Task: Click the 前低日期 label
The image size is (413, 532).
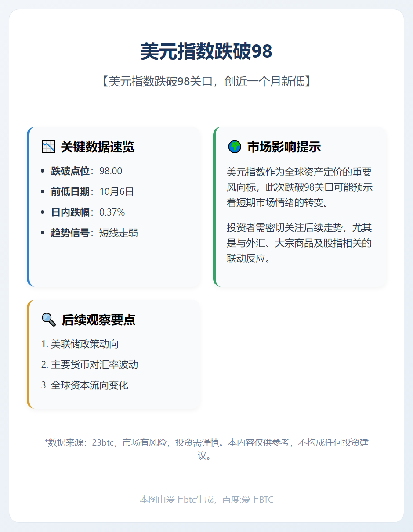Action: pyautogui.click(x=70, y=192)
